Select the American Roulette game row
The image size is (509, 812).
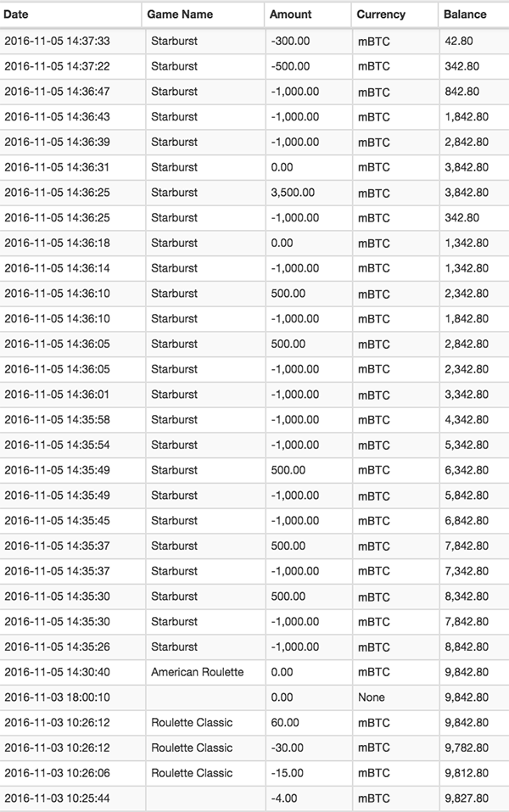[x=255, y=672]
